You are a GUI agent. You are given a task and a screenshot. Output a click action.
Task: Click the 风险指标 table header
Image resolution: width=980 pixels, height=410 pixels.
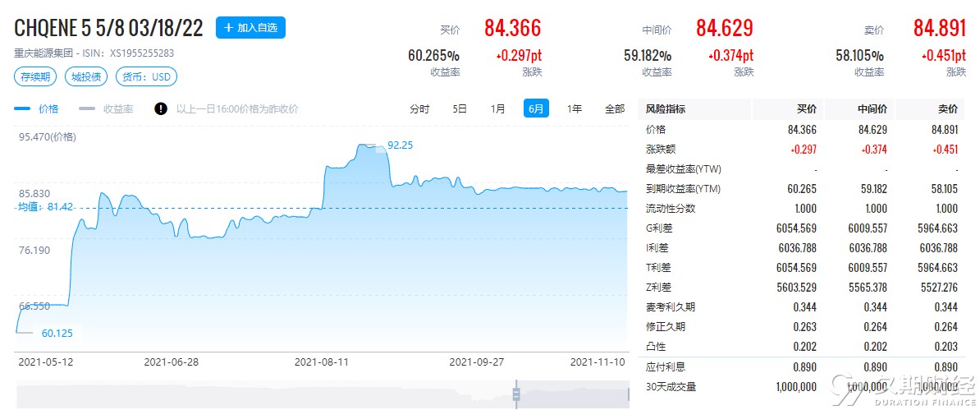pos(665,109)
